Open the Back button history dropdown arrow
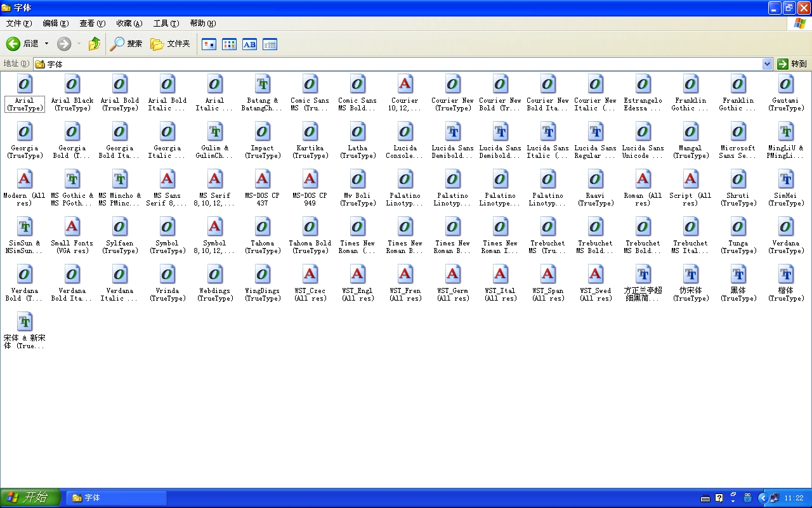 click(x=46, y=44)
